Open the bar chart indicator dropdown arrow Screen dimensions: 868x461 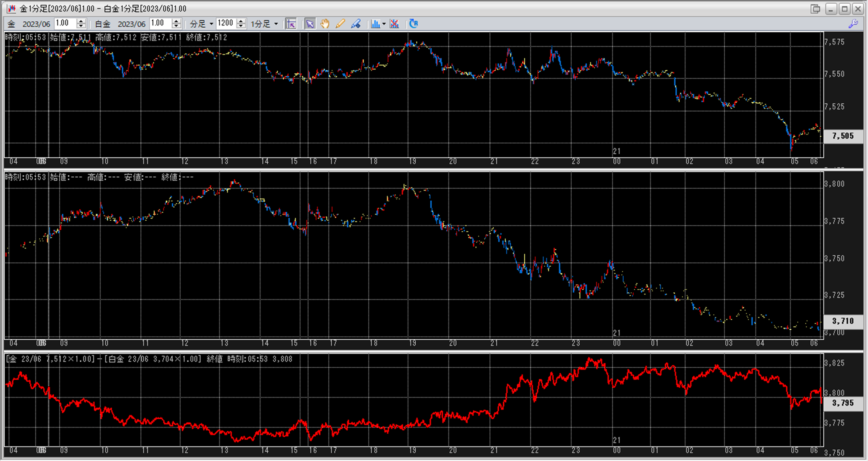coord(384,24)
